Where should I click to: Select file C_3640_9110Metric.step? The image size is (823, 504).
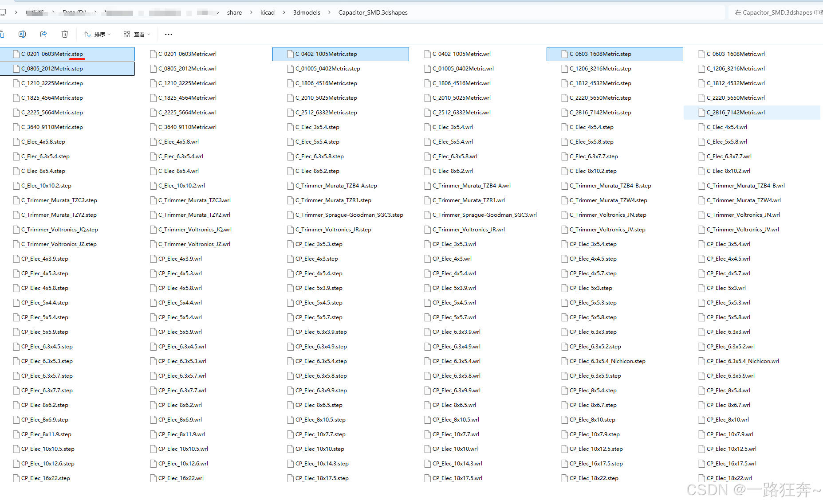pos(52,127)
